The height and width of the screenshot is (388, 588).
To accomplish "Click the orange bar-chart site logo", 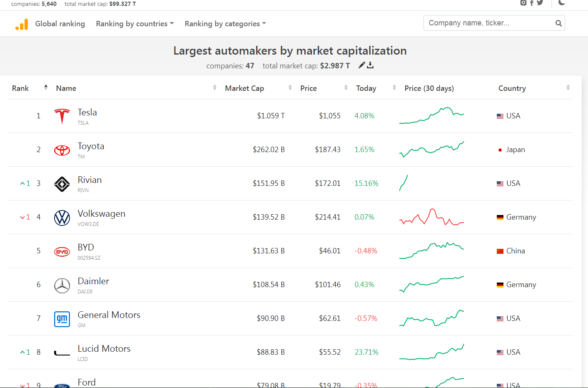I will 22,24.
